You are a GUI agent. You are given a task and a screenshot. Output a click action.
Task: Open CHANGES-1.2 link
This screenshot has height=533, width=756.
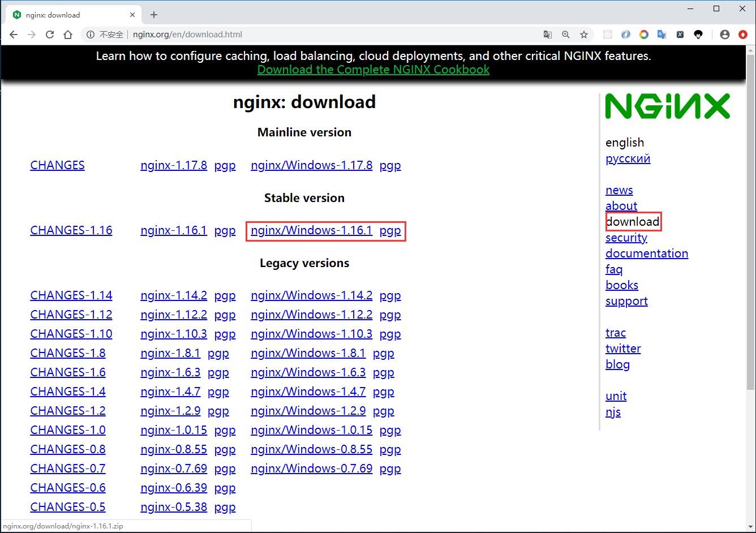coord(68,411)
